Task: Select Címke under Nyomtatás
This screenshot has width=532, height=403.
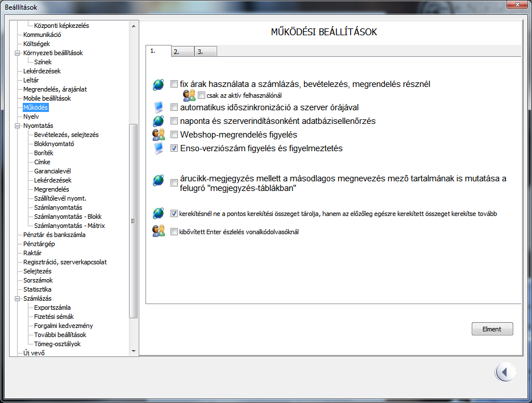Action: [42, 162]
